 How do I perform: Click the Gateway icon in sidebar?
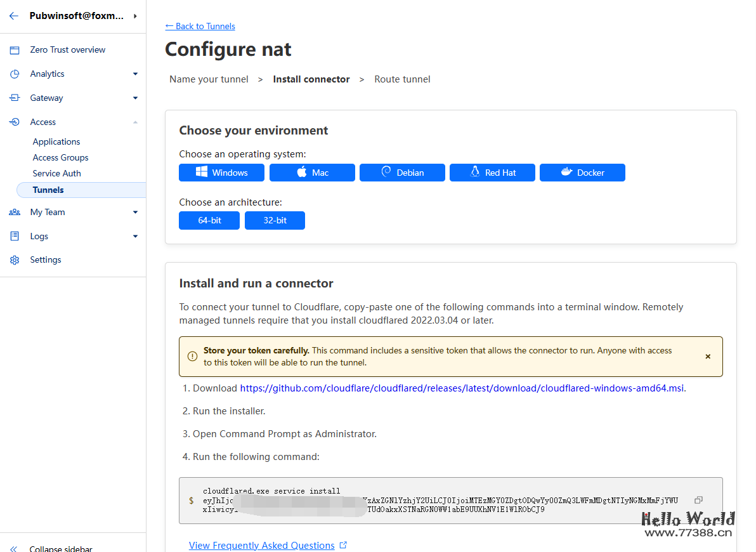coord(15,98)
